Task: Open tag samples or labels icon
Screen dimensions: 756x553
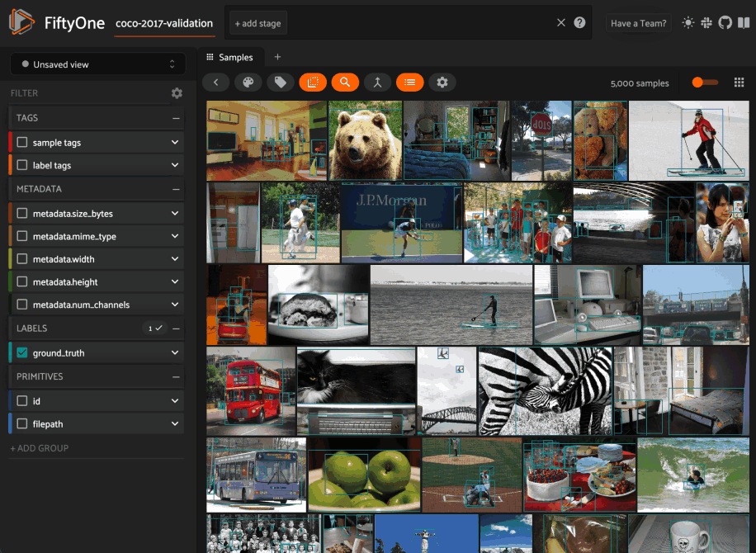Action: [280, 83]
